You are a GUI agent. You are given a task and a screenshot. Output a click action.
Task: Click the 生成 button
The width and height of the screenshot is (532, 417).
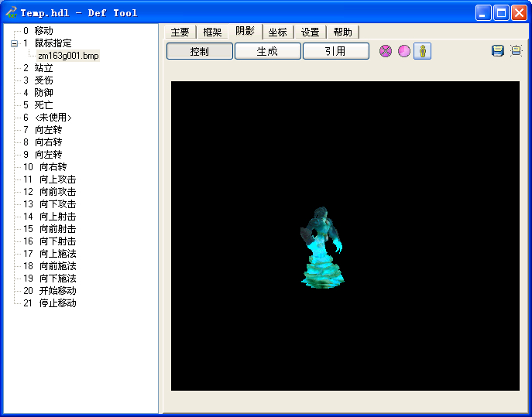pyautogui.click(x=267, y=51)
